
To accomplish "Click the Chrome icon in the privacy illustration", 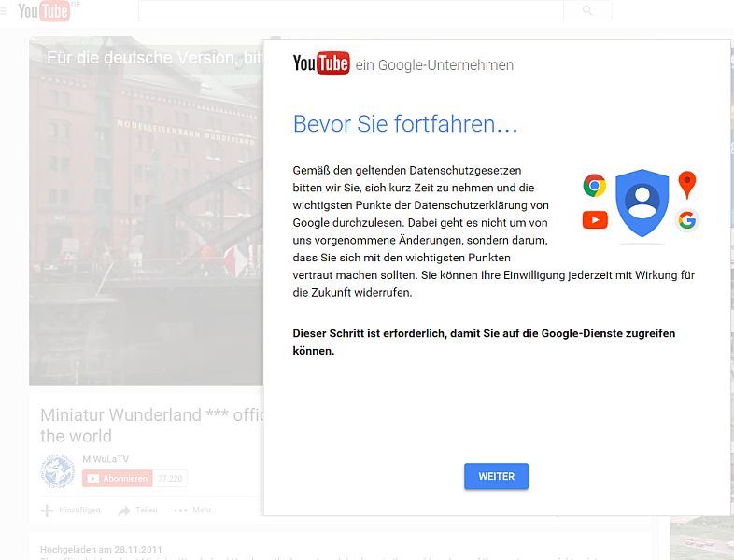I will click(x=594, y=185).
